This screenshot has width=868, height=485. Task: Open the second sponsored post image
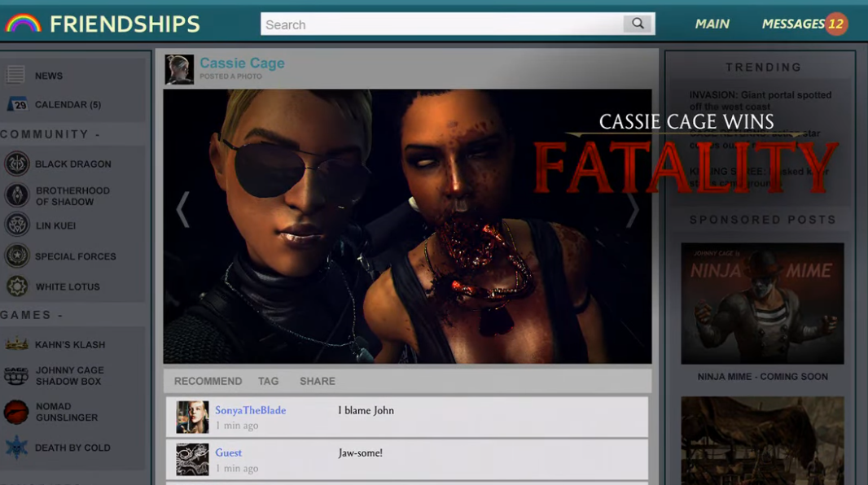click(762, 441)
